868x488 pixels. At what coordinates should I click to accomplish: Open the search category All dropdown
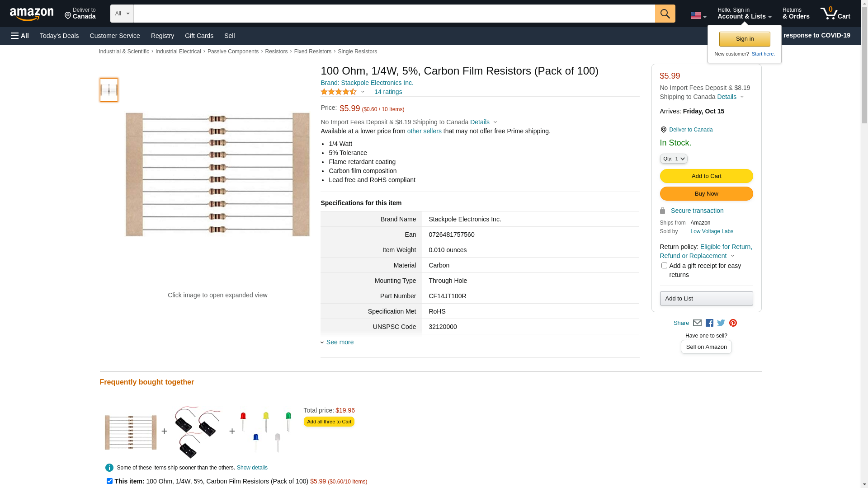[x=122, y=14]
